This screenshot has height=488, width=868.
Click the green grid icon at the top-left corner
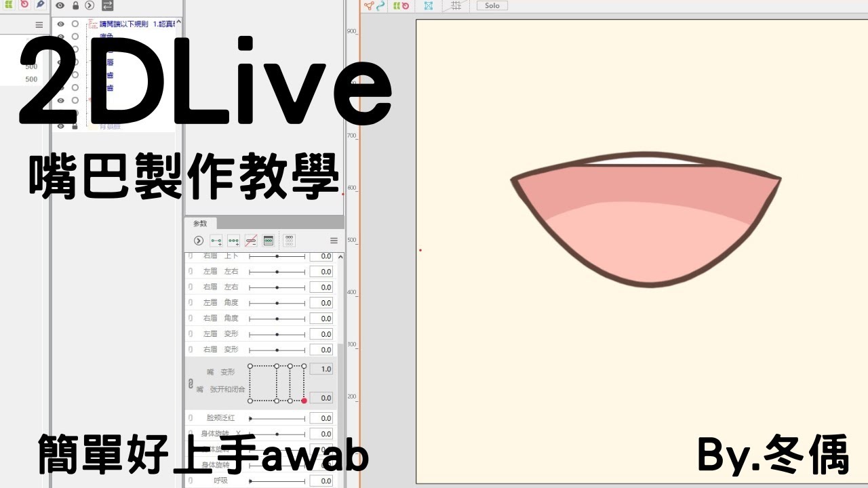[9, 5]
